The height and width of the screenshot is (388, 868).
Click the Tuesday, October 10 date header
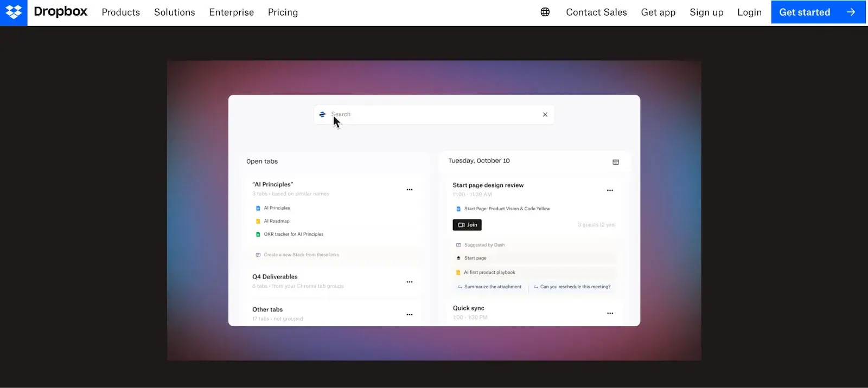[479, 160]
